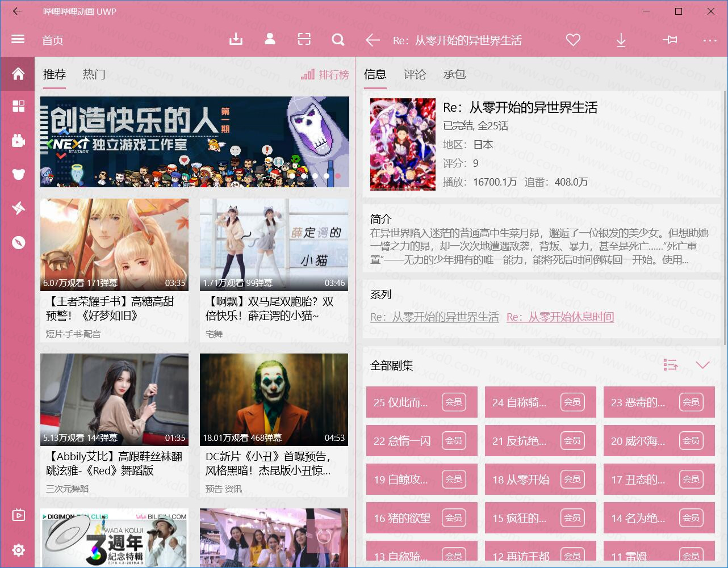Play episode 14 名为绝...
728x568 pixels.
[659, 518]
